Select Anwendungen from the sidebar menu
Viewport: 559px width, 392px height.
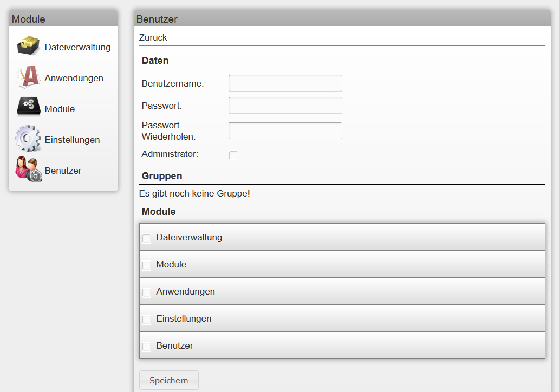point(73,77)
